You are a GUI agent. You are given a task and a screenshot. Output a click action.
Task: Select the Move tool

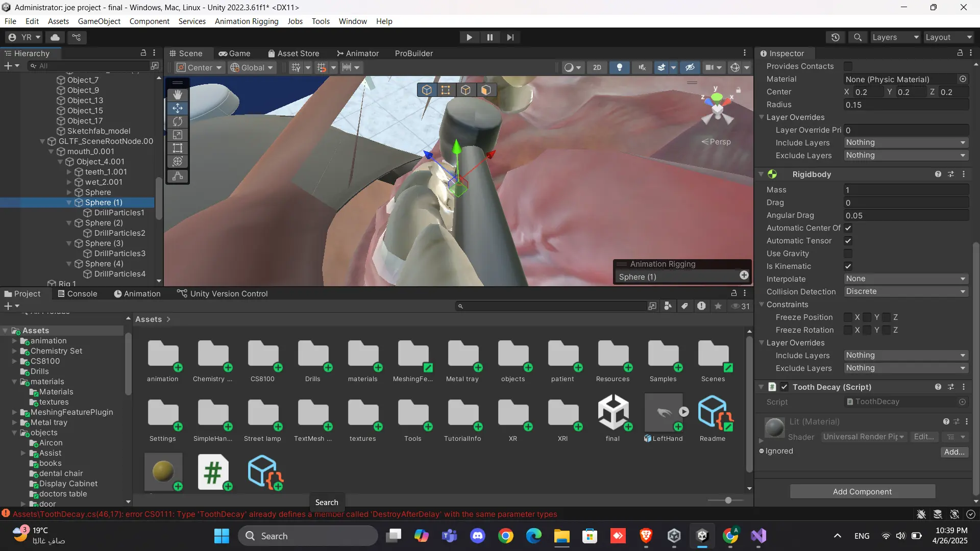click(x=178, y=108)
